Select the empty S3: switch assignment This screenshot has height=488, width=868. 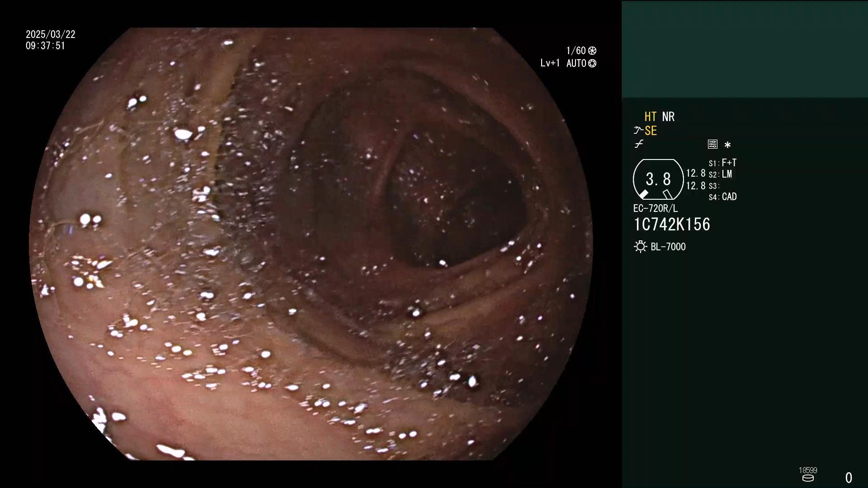(714, 186)
